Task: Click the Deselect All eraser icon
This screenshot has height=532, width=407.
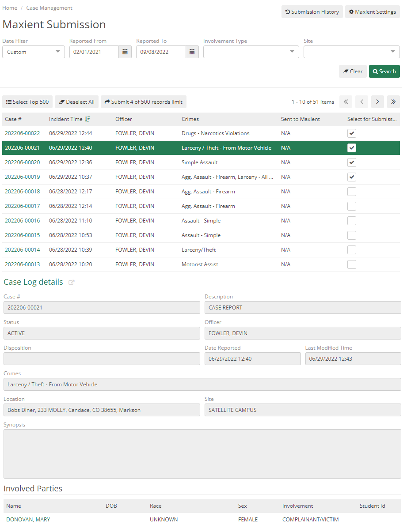Action: click(x=62, y=102)
